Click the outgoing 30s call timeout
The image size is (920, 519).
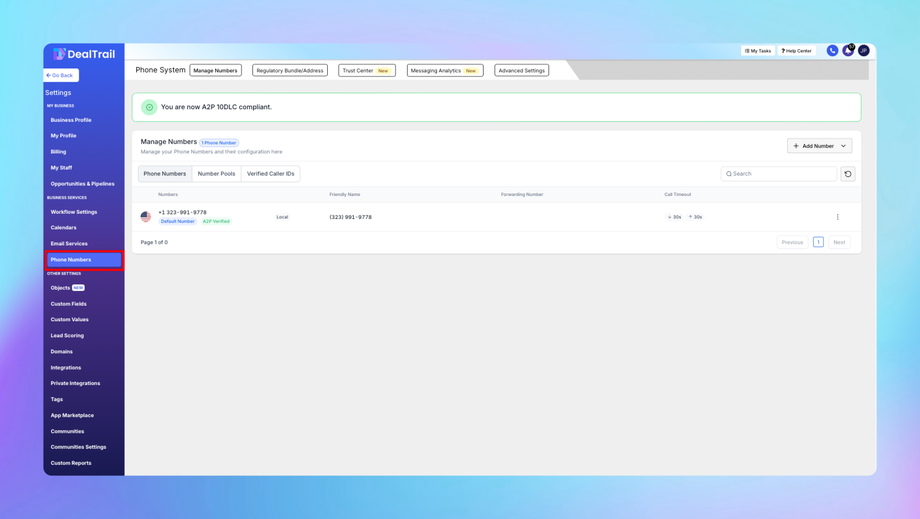click(x=695, y=217)
